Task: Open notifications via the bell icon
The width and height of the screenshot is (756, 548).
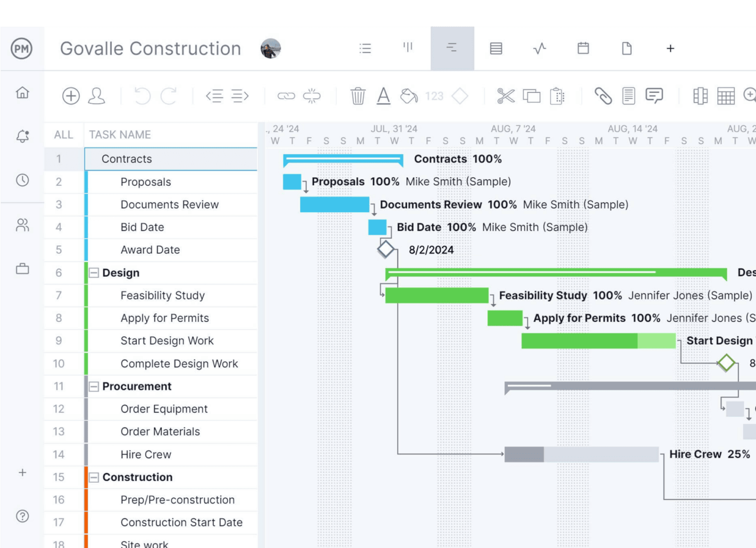Action: [x=22, y=136]
